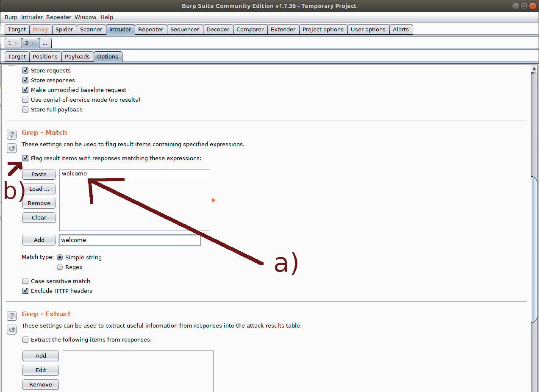Click Add in Grep - Extract
The height and width of the screenshot is (392, 539).
[41, 356]
